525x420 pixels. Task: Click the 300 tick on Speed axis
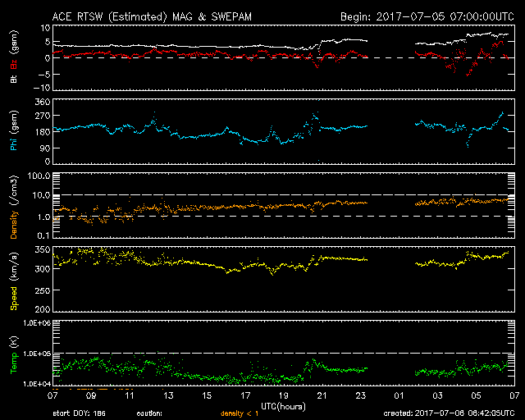pos(43,269)
